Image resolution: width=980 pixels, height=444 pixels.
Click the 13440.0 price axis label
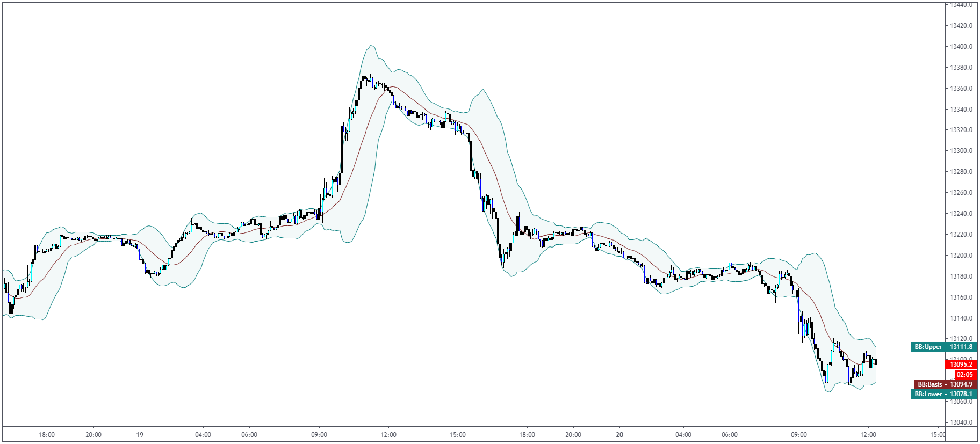coord(961,5)
